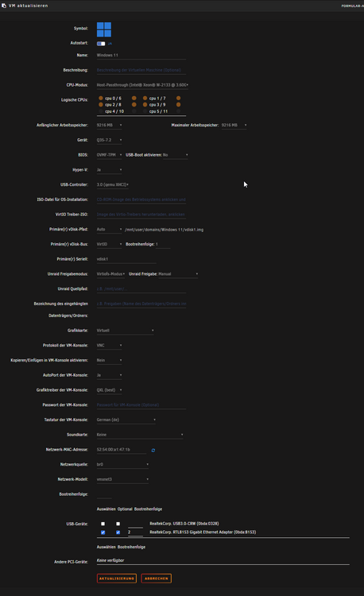Viewport: 364px width, 596px height.
Task: Click the ISO-Datei für OS-Installation field
Action: tap(141, 199)
